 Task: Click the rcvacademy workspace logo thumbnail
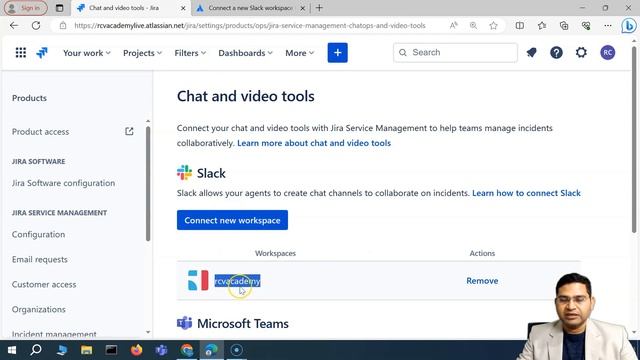click(x=198, y=280)
